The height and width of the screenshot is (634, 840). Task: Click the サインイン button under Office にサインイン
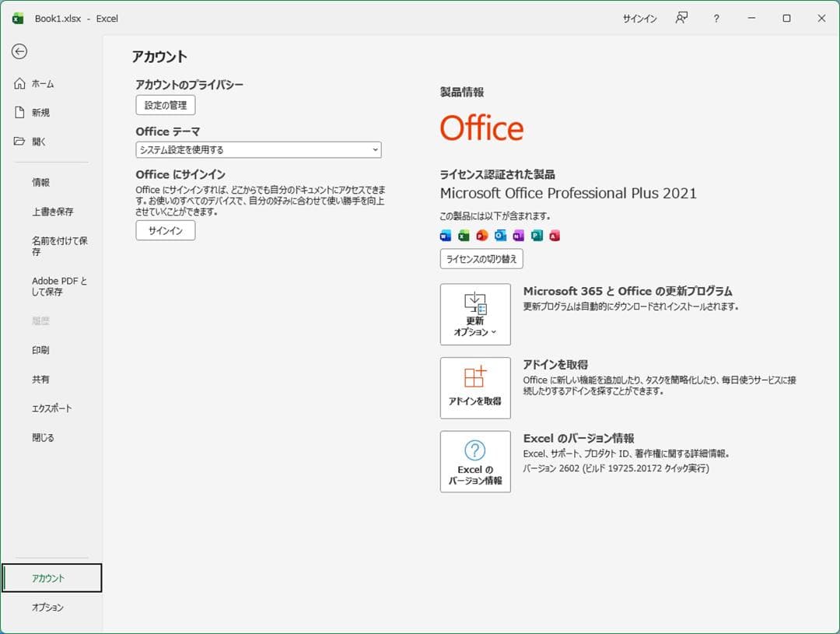166,230
